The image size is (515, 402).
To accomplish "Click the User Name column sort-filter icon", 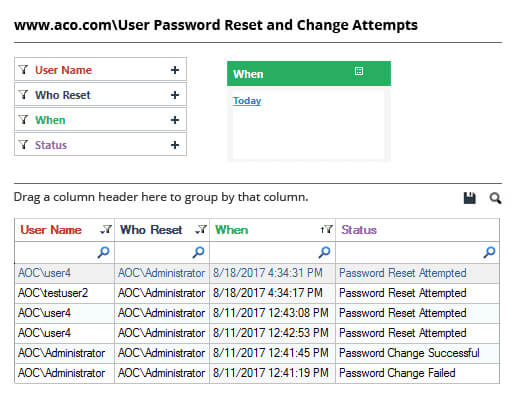I will tap(106, 229).
